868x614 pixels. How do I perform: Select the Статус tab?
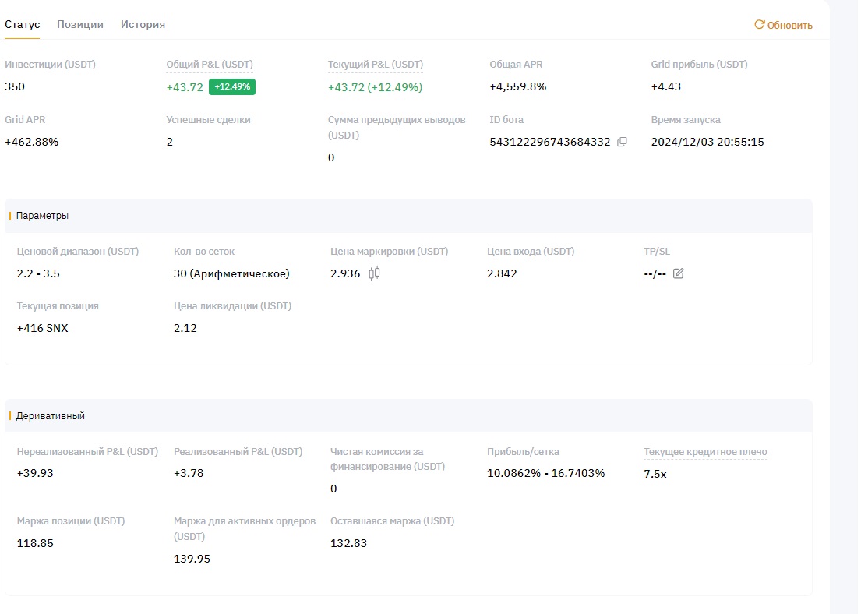[x=22, y=24]
